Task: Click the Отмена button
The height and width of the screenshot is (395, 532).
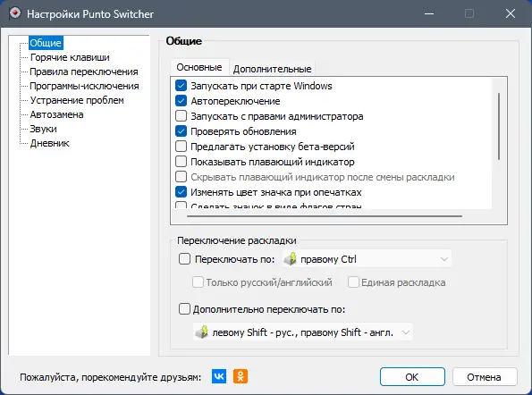Action: (x=485, y=377)
